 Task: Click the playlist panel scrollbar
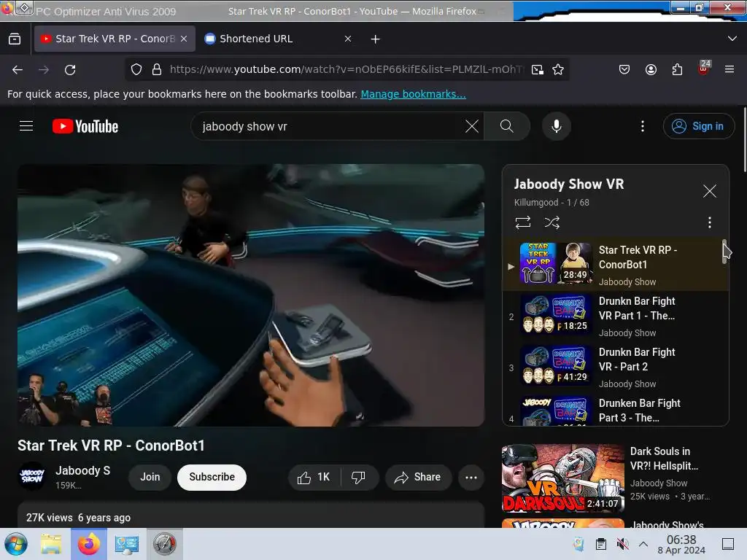tap(724, 252)
